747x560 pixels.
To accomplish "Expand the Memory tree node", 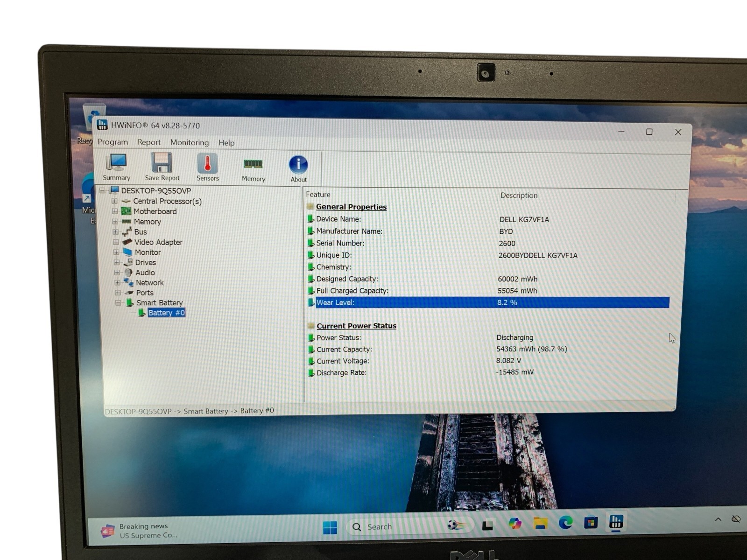I will coord(115,222).
